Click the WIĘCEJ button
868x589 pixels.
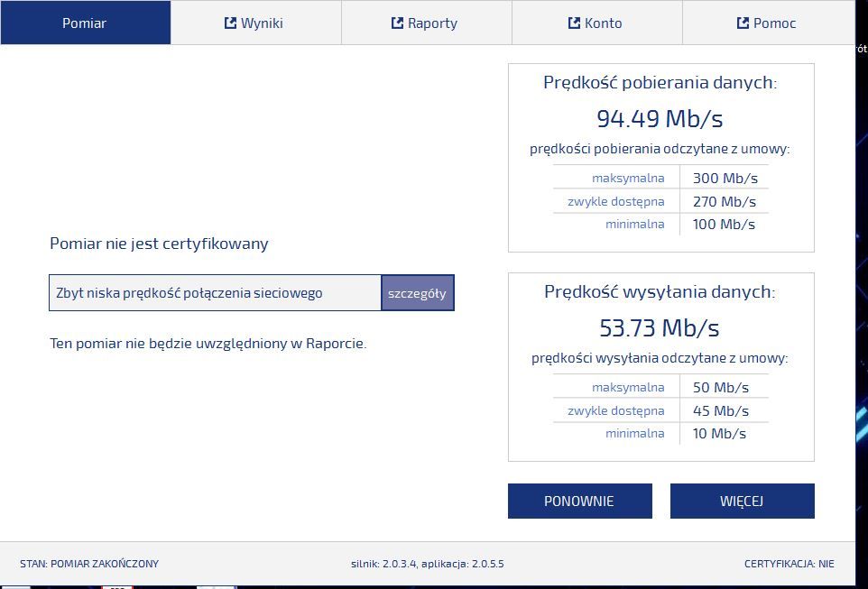742,502
